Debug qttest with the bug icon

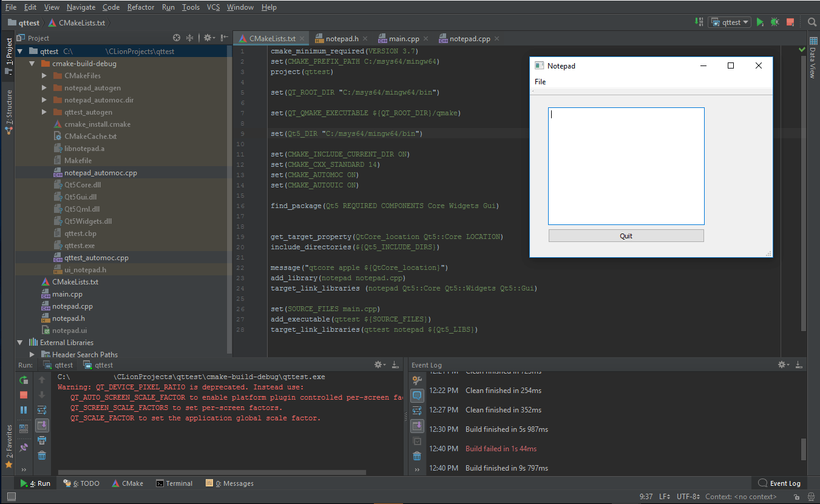click(774, 22)
